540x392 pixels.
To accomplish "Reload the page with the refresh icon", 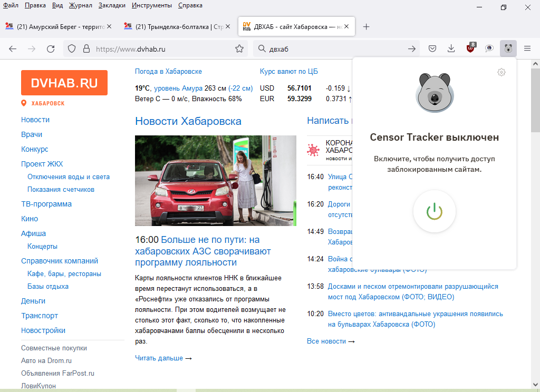I will point(51,49).
